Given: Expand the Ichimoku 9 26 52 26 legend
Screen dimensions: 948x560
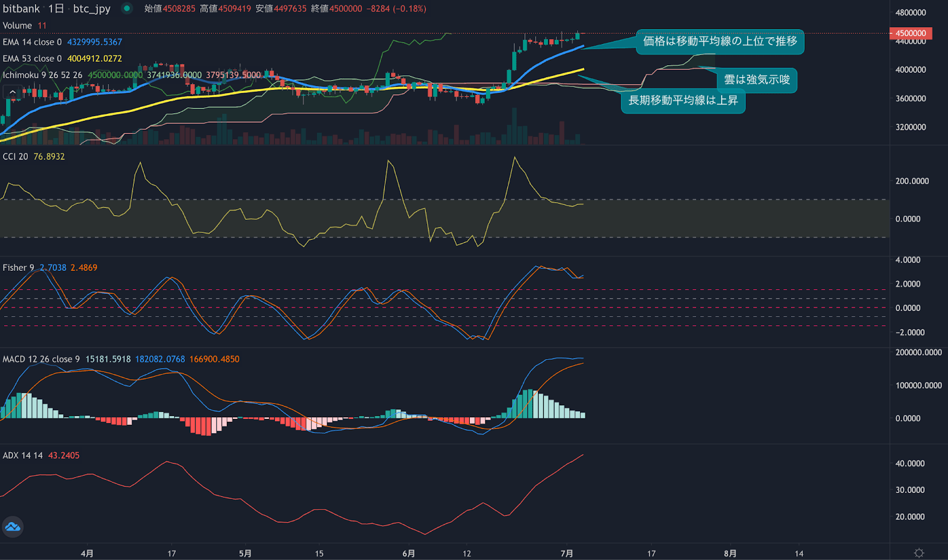Looking at the screenshot, I should pyautogui.click(x=41, y=75).
